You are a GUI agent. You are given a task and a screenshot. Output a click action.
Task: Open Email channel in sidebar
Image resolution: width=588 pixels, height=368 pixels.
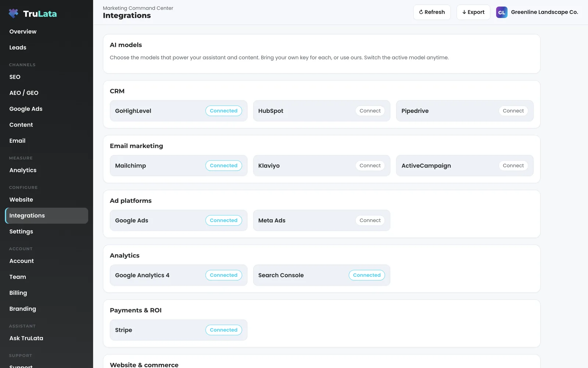46,141
